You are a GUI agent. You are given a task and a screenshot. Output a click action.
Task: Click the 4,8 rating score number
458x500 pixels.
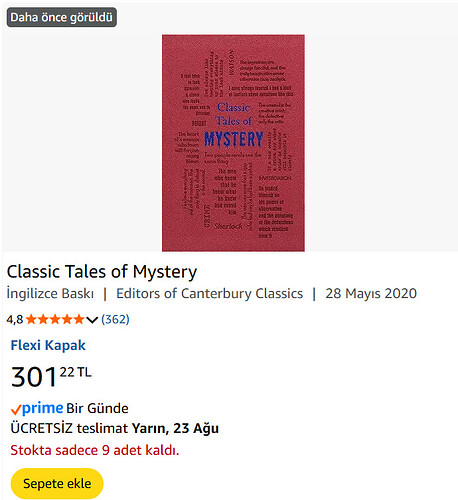coord(15,320)
